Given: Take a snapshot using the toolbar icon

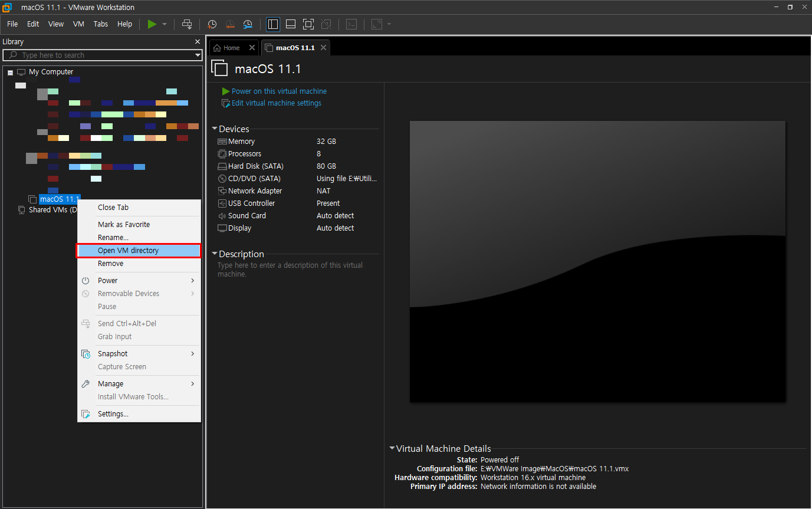Looking at the screenshot, I should (x=212, y=24).
